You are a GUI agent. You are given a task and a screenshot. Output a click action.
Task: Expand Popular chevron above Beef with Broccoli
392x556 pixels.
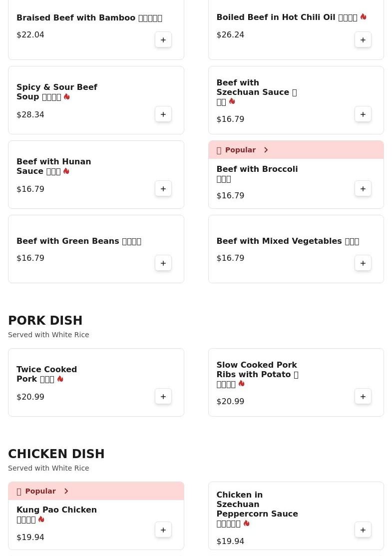(266, 150)
